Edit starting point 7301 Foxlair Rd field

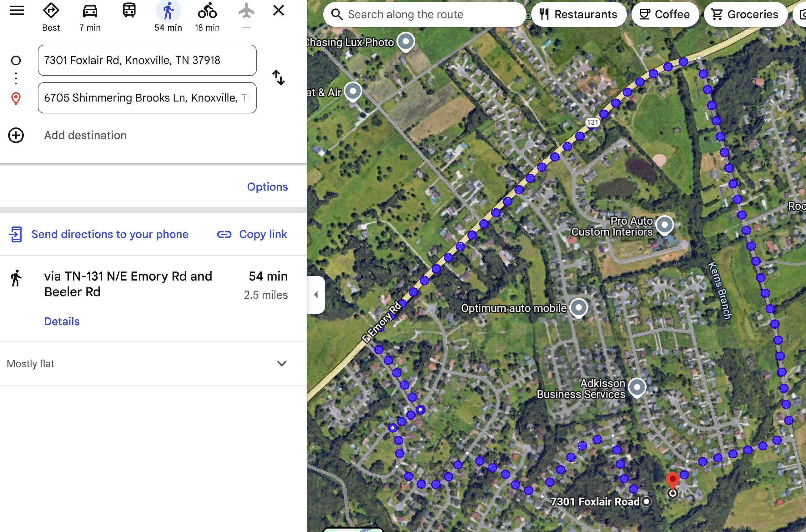tap(147, 60)
